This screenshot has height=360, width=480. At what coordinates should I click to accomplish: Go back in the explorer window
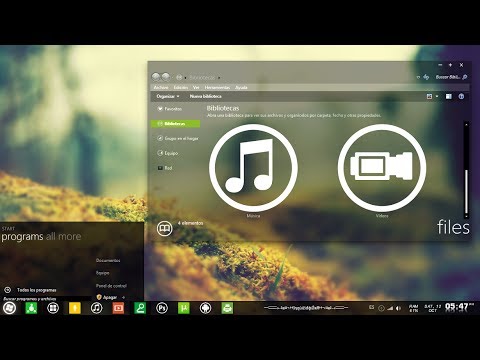point(156,77)
